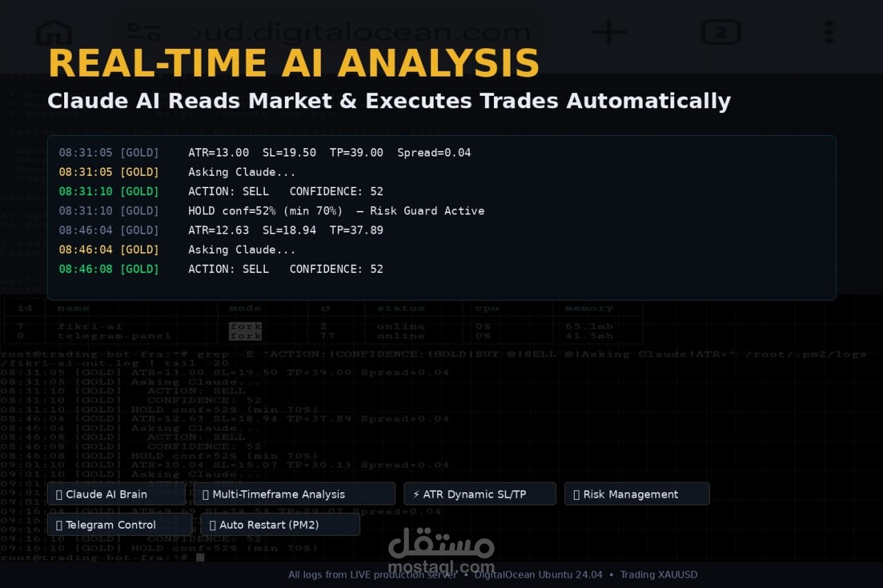Open site settings icon beside the address
Viewport: 883px width, 588px height.
coord(144,32)
